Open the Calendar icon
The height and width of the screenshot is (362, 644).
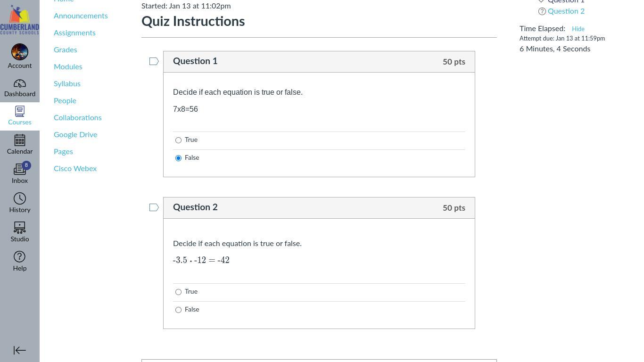[x=20, y=140]
